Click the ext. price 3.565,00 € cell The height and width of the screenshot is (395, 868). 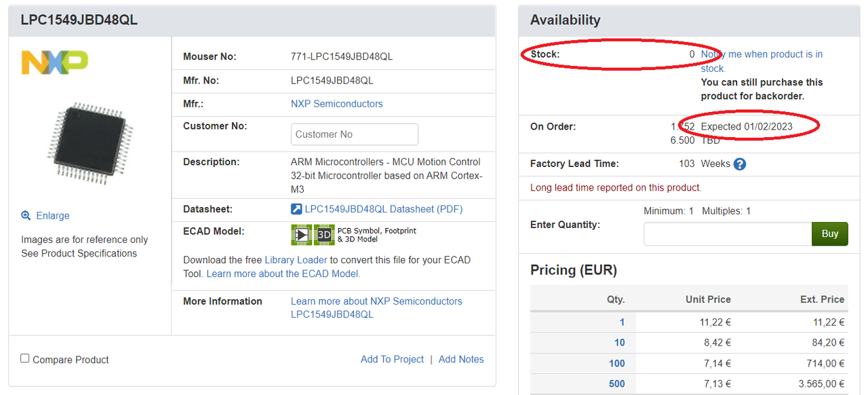pyautogui.click(x=822, y=384)
